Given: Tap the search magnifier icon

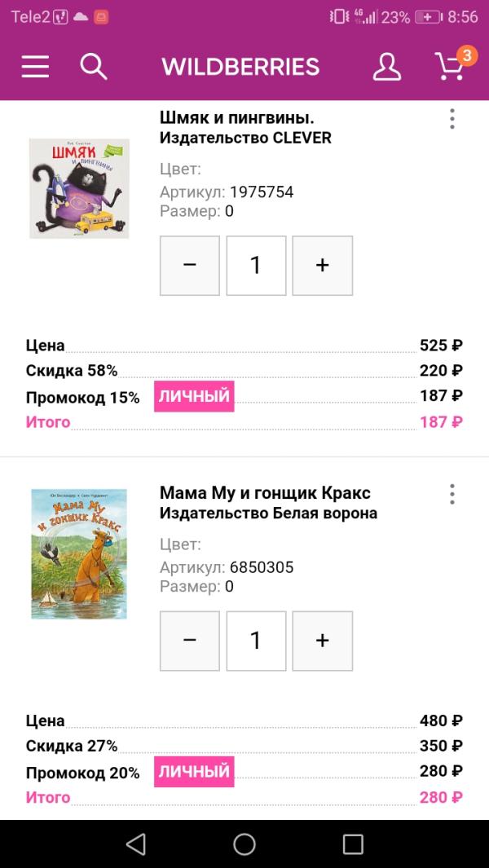Looking at the screenshot, I should pyautogui.click(x=94, y=67).
